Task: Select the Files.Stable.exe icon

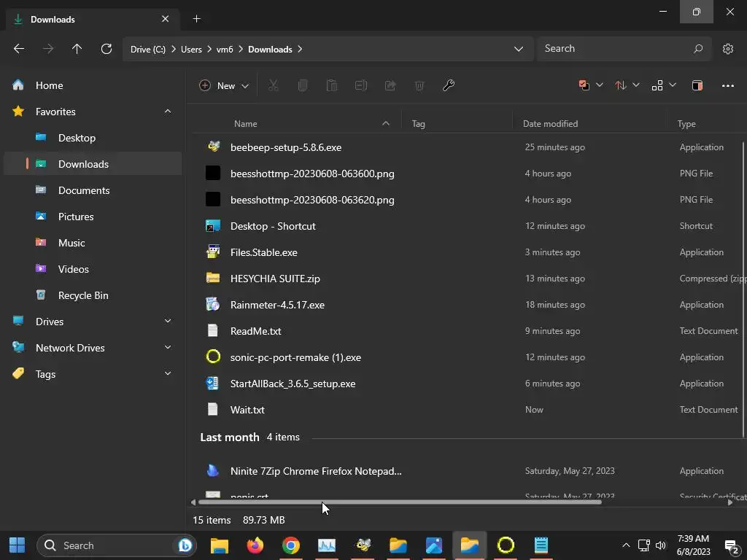Action: click(x=212, y=252)
